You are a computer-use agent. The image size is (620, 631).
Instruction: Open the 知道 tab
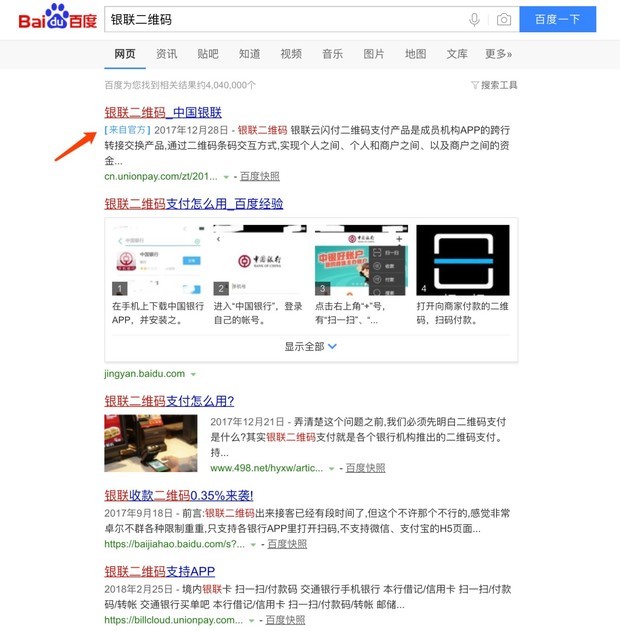(x=249, y=54)
